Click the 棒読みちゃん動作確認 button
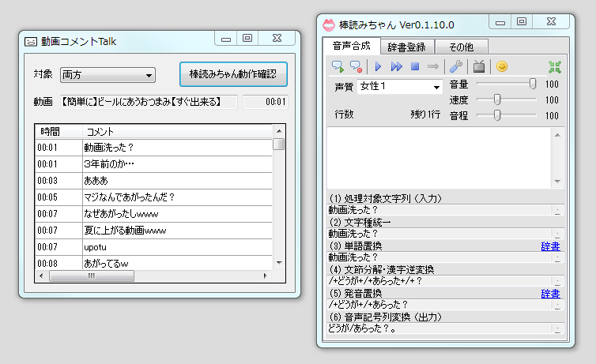This screenshot has height=364, width=596. tap(233, 74)
